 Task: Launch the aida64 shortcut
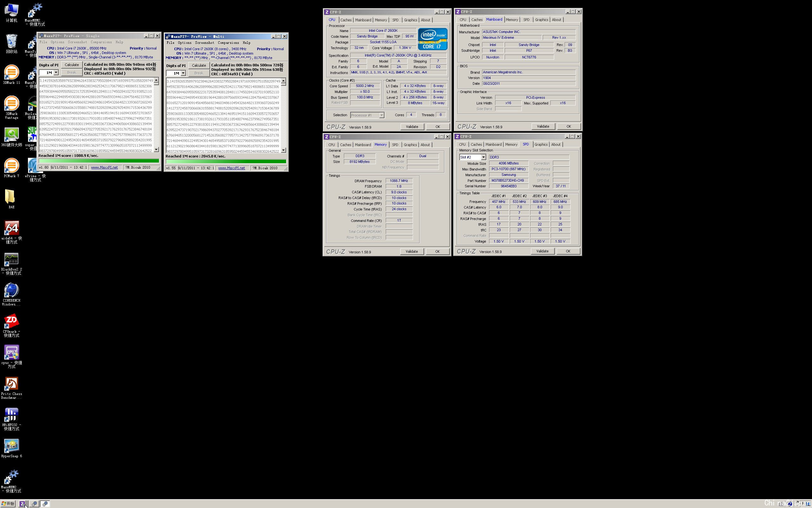(11, 232)
